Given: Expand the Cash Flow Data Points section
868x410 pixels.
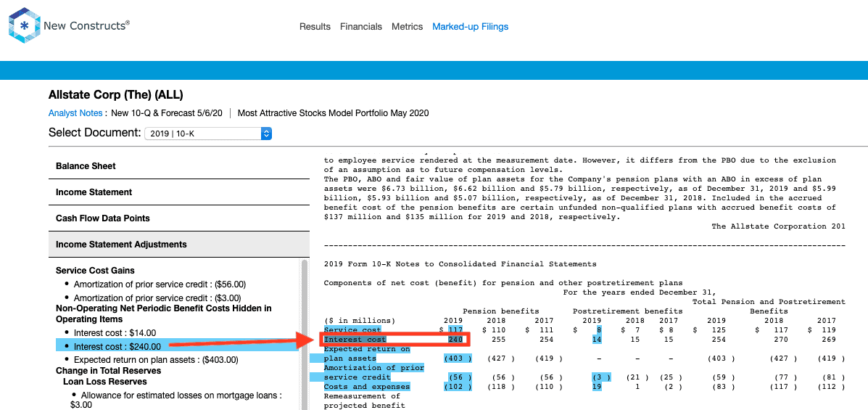Looking at the screenshot, I should [179, 218].
